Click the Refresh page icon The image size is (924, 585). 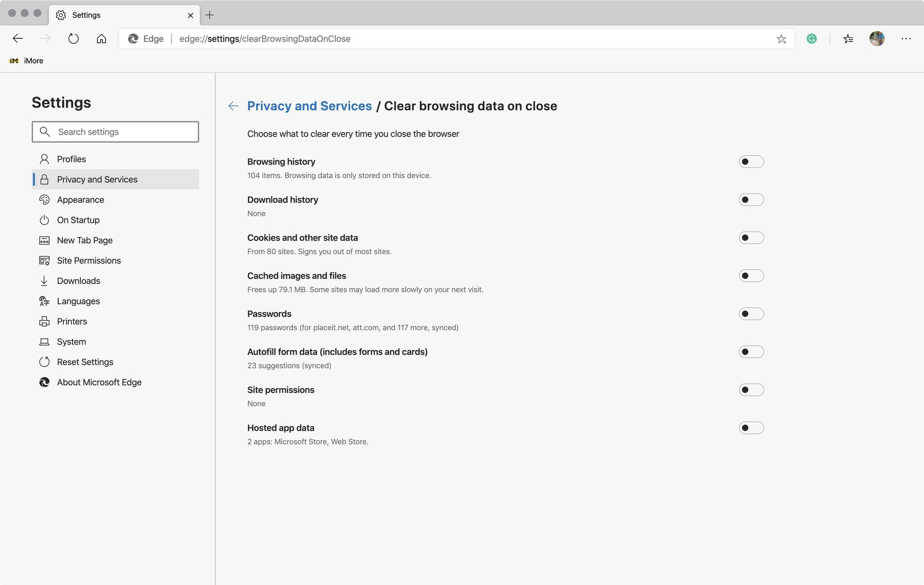pyautogui.click(x=74, y=39)
